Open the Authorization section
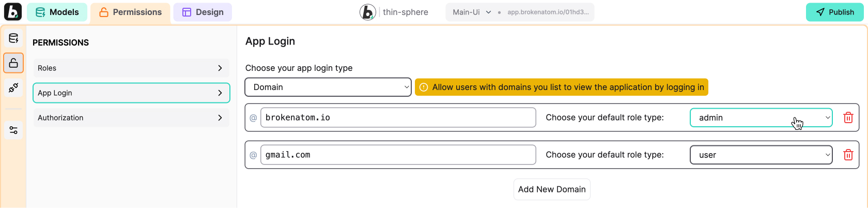This screenshot has height=208, width=868. tap(131, 118)
